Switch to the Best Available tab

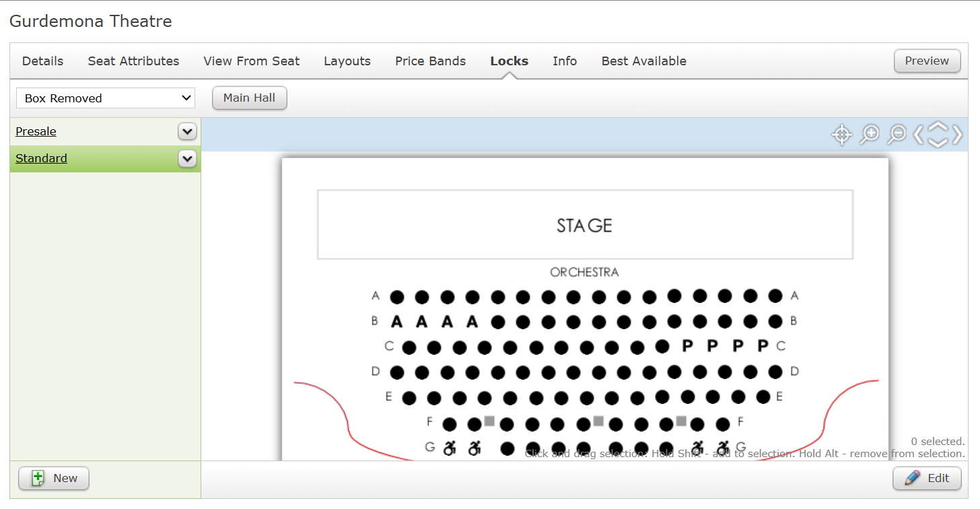click(x=644, y=61)
